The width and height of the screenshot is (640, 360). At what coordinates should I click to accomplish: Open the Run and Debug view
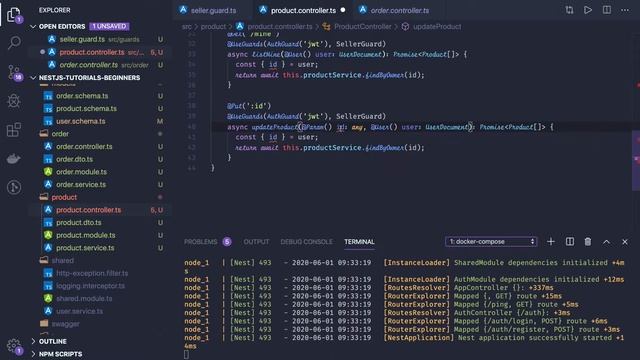tap(14, 101)
